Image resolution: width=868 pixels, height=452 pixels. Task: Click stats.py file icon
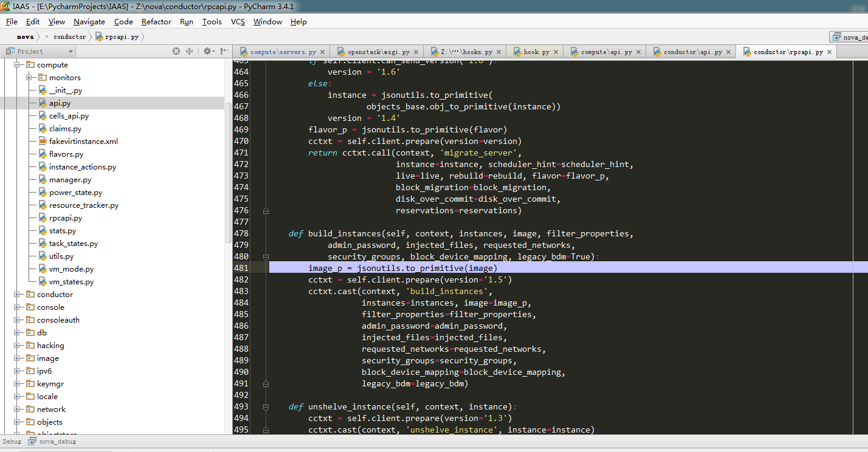tap(43, 231)
